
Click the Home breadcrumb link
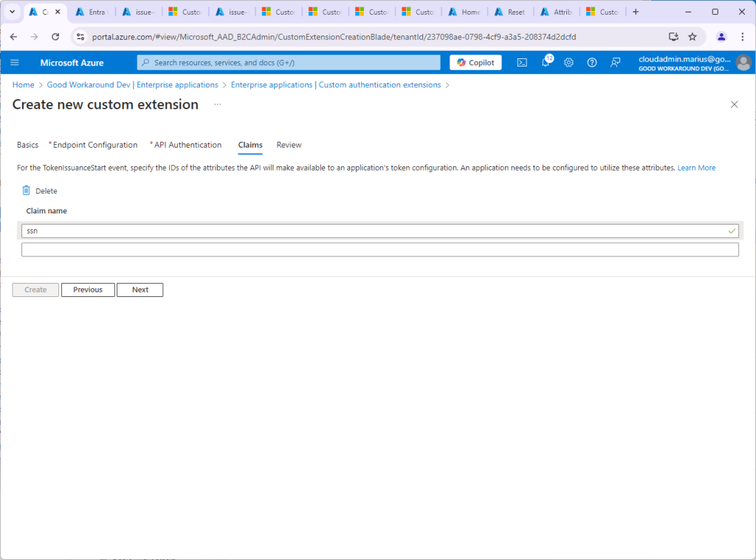pyautogui.click(x=23, y=85)
